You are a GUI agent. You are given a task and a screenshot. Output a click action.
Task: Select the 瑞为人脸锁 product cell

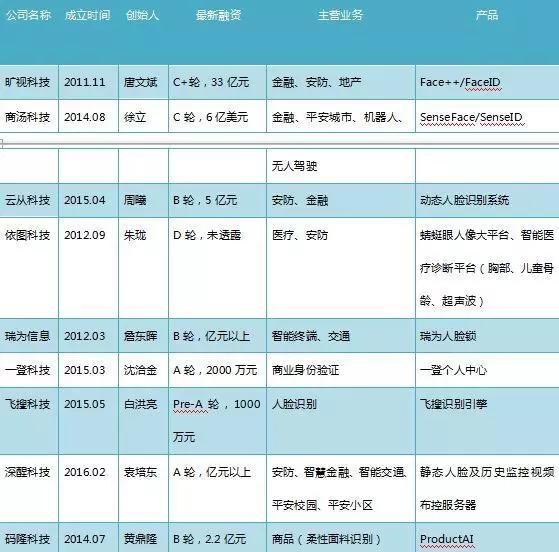pyautogui.click(x=487, y=336)
